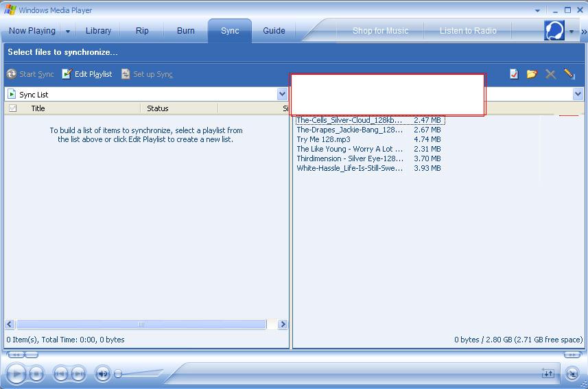Open the device selection dropdown arrow

[578, 94]
